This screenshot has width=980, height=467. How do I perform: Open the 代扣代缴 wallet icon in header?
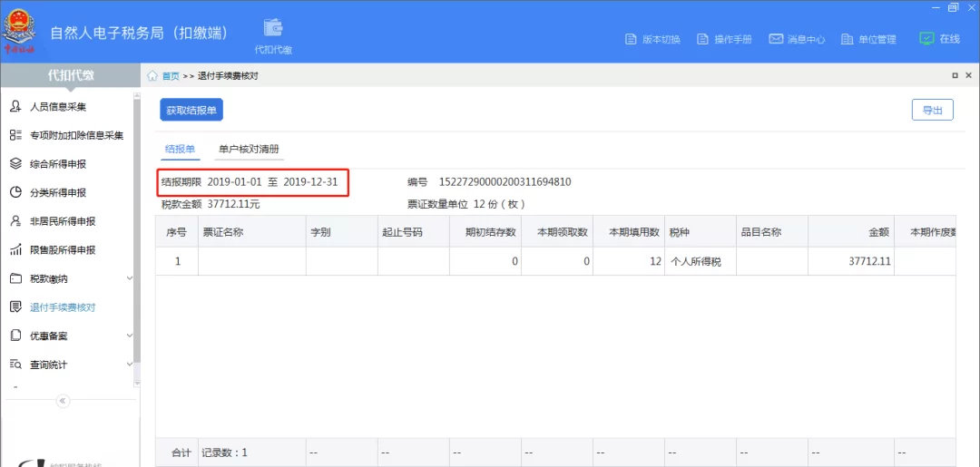click(x=273, y=29)
